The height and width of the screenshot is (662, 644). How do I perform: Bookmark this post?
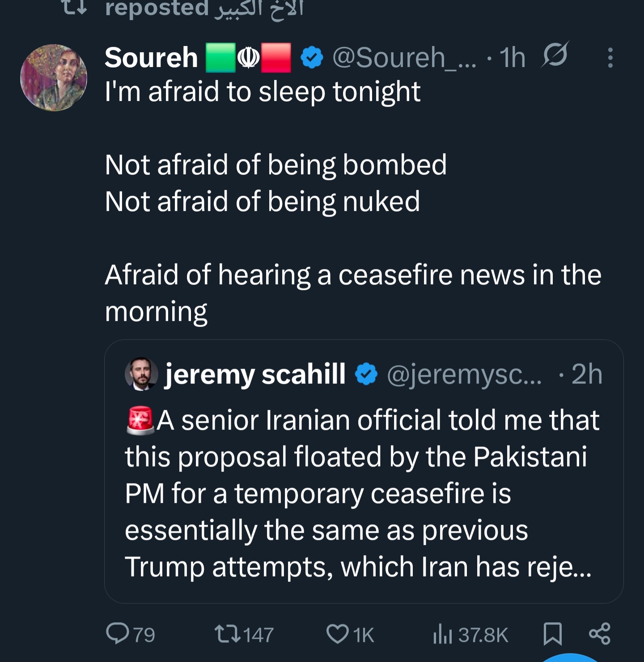552,634
